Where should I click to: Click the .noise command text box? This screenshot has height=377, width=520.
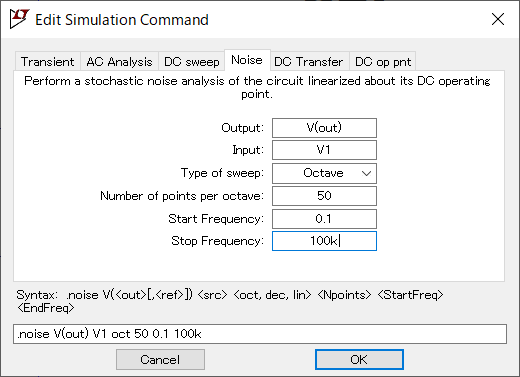(x=260, y=334)
